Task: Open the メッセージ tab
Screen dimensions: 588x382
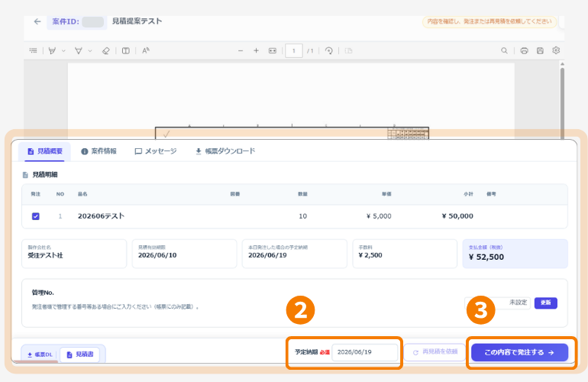Action: 156,151
